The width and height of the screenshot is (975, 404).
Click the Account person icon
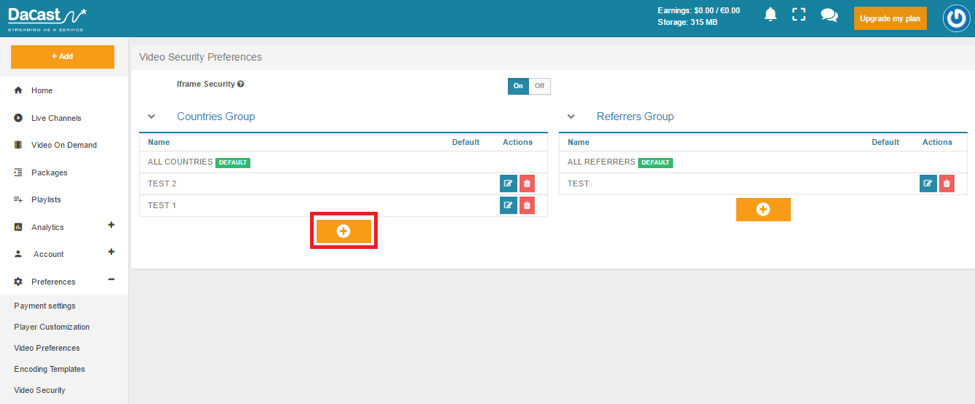click(18, 254)
